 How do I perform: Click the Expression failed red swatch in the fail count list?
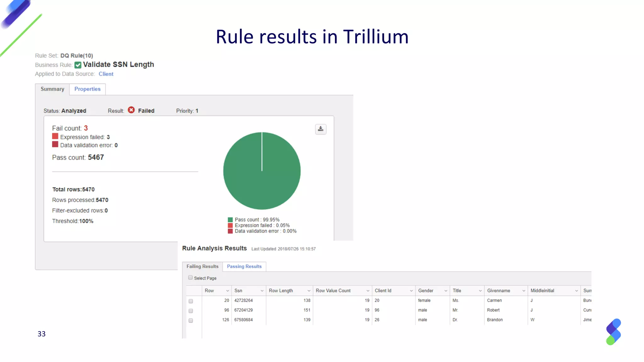[55, 136]
